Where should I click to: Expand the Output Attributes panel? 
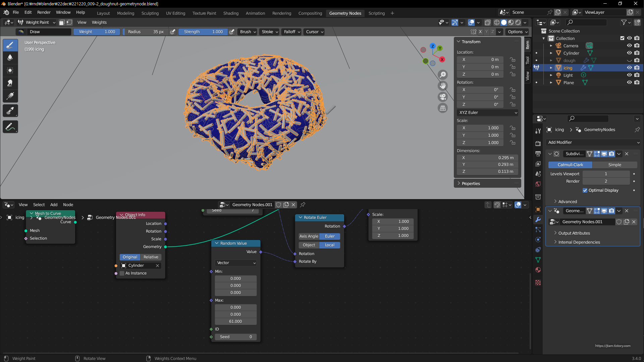click(574, 233)
